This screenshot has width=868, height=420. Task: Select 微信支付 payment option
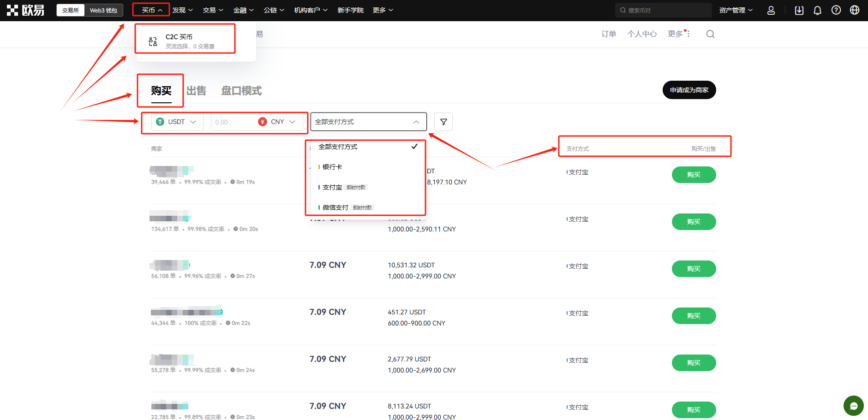368,207
